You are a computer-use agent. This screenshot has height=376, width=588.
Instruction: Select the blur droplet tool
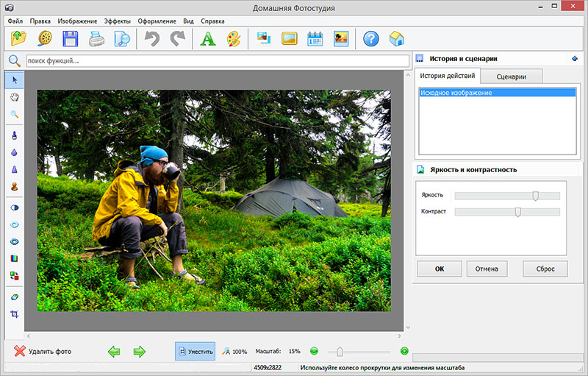click(x=15, y=152)
